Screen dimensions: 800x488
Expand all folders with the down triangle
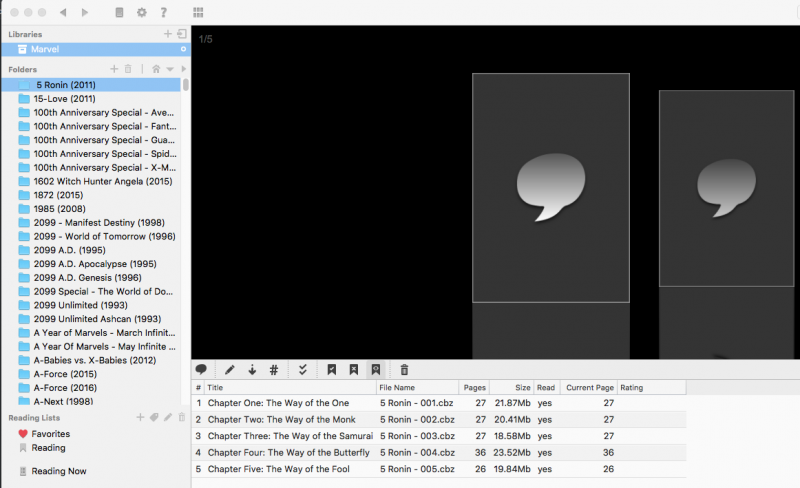170,69
